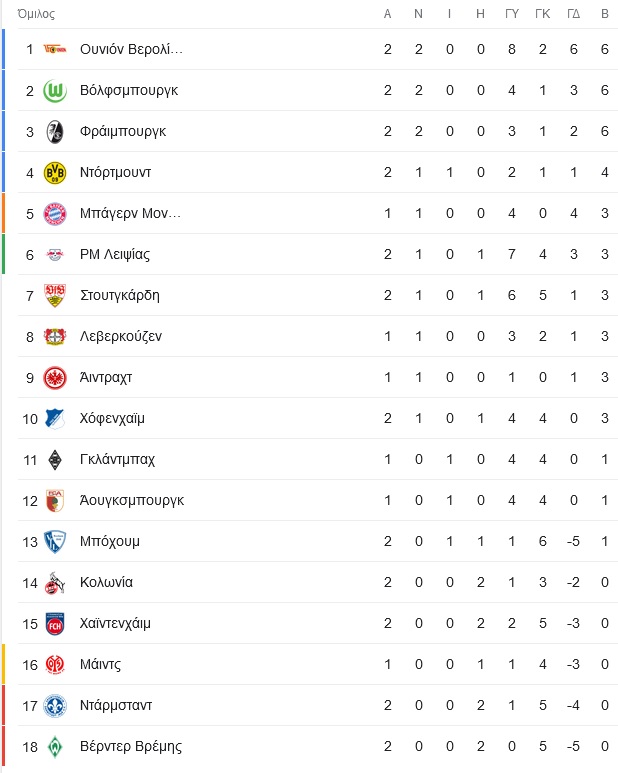Click the Hoffenheim blue crest
Viewport: 618px width, 773px height.
55,419
